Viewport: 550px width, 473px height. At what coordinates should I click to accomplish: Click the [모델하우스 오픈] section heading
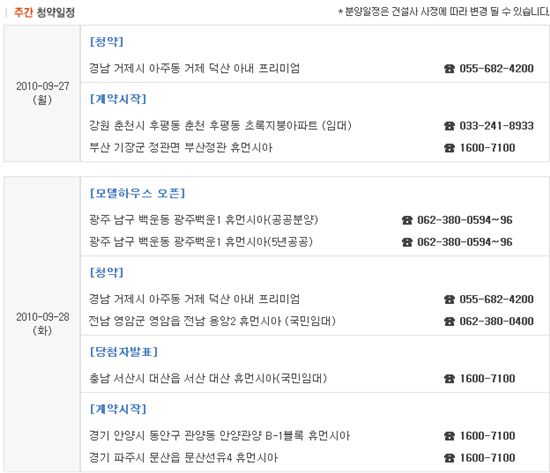(x=137, y=193)
